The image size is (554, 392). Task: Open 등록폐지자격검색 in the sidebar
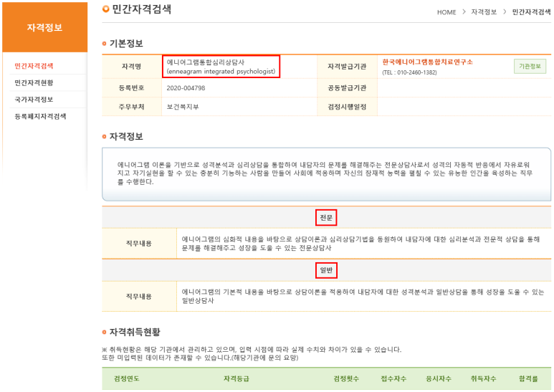(x=40, y=117)
